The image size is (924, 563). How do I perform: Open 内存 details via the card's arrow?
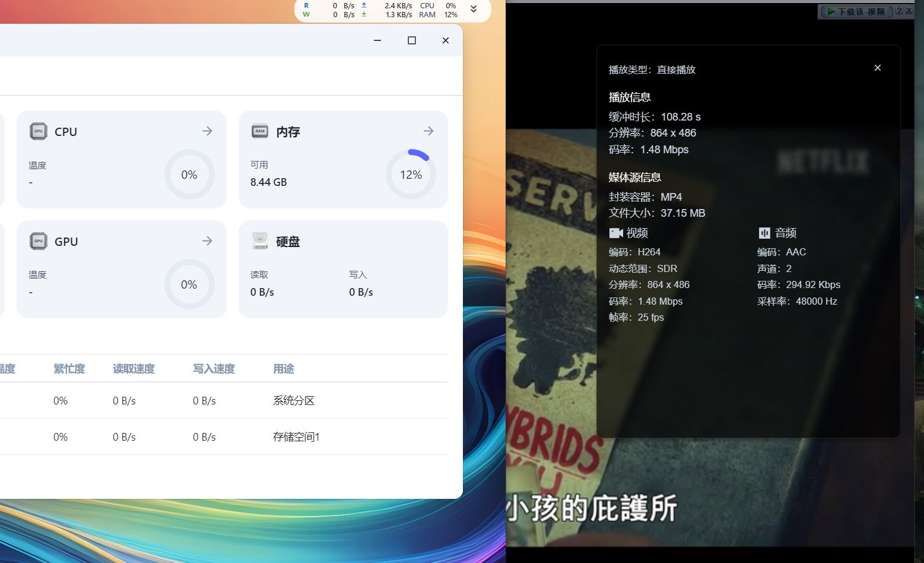428,131
